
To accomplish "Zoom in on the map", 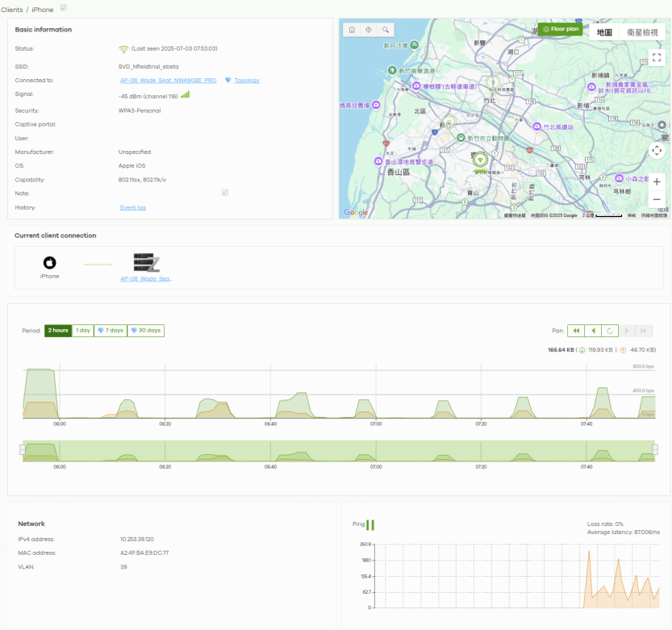I will 657,182.
